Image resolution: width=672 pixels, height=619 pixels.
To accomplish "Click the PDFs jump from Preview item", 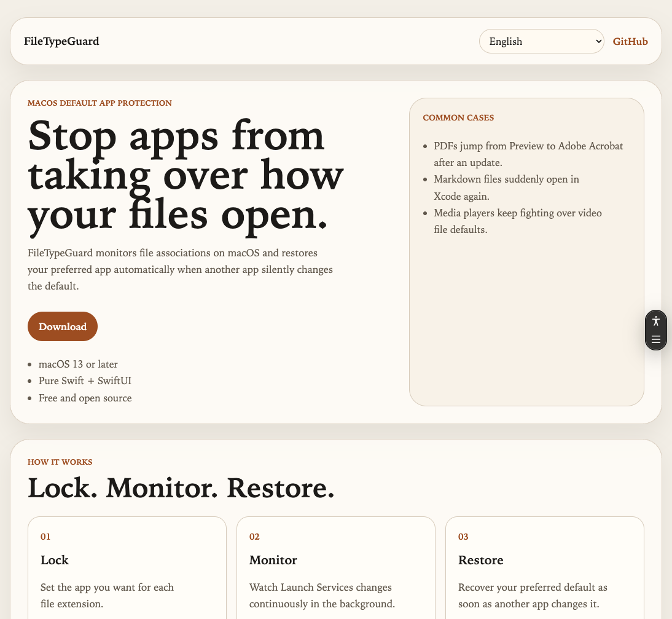I will click(528, 154).
